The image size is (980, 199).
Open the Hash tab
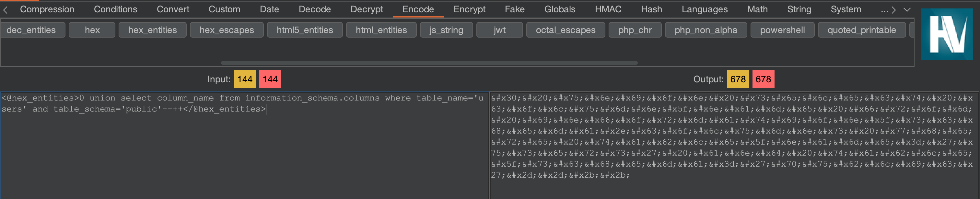point(651,9)
